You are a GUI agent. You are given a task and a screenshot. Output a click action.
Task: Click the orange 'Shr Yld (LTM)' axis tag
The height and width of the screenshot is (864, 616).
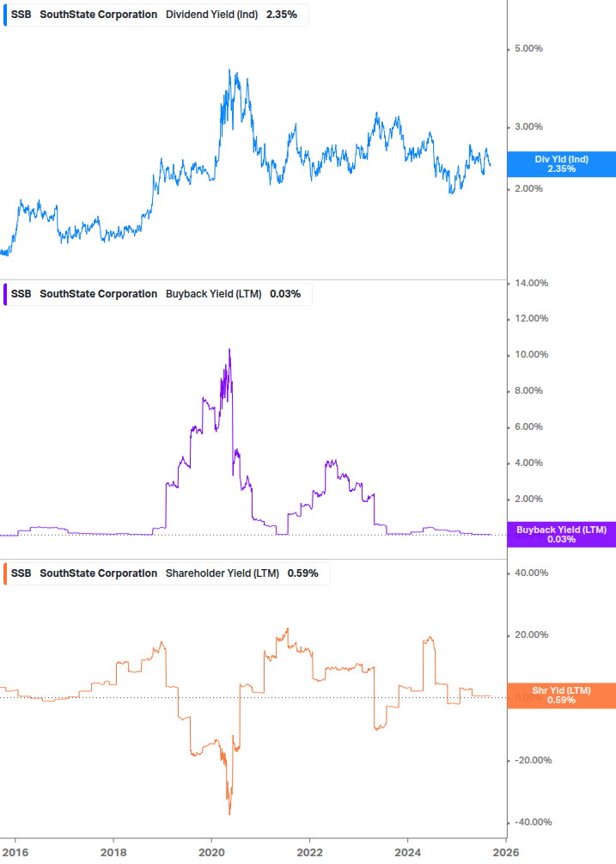(x=561, y=695)
